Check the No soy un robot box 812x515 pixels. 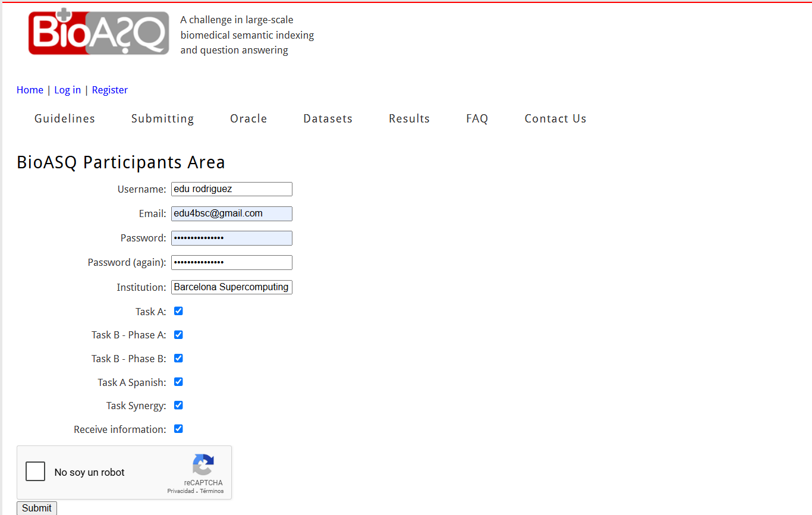coord(36,472)
